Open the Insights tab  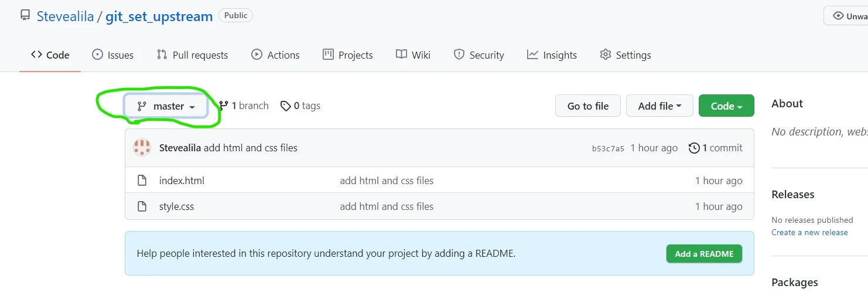pyautogui.click(x=552, y=55)
